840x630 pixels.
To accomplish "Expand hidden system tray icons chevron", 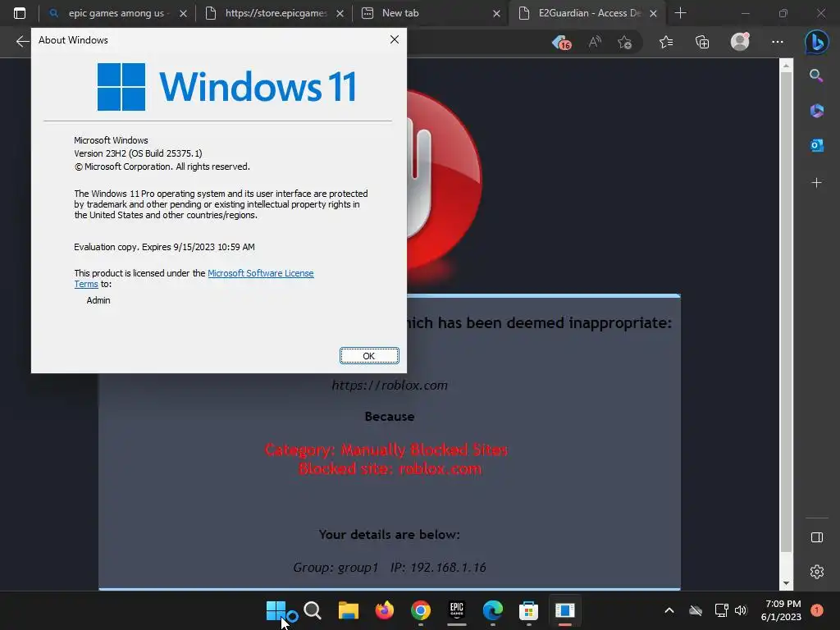I will click(669, 610).
